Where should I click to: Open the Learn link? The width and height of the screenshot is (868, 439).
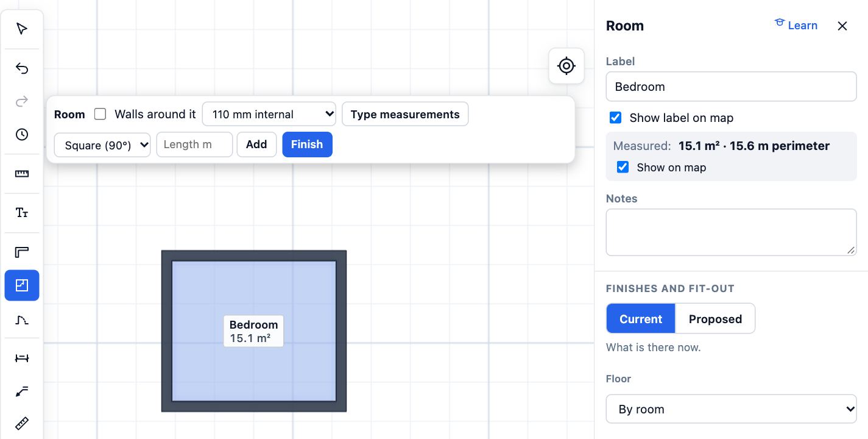796,25
